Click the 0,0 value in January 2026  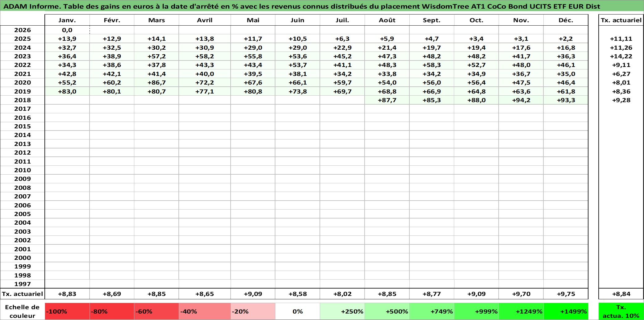click(67, 30)
